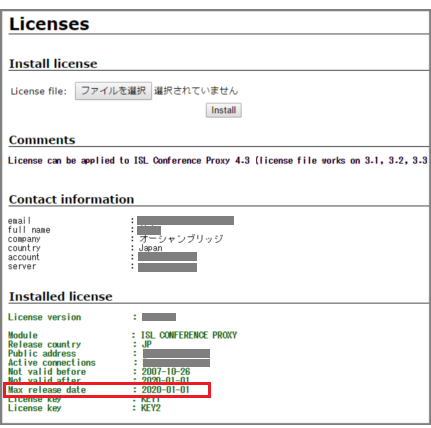This screenshot has height=428, width=431.
Task: Click the Installed license heading
Action: (x=60, y=296)
